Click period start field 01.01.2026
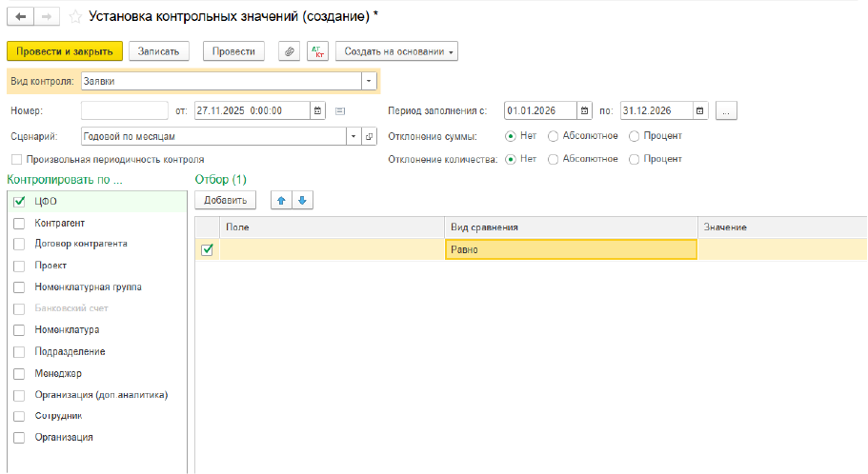Screen dimensions: 868x474 pyautogui.click(x=541, y=110)
